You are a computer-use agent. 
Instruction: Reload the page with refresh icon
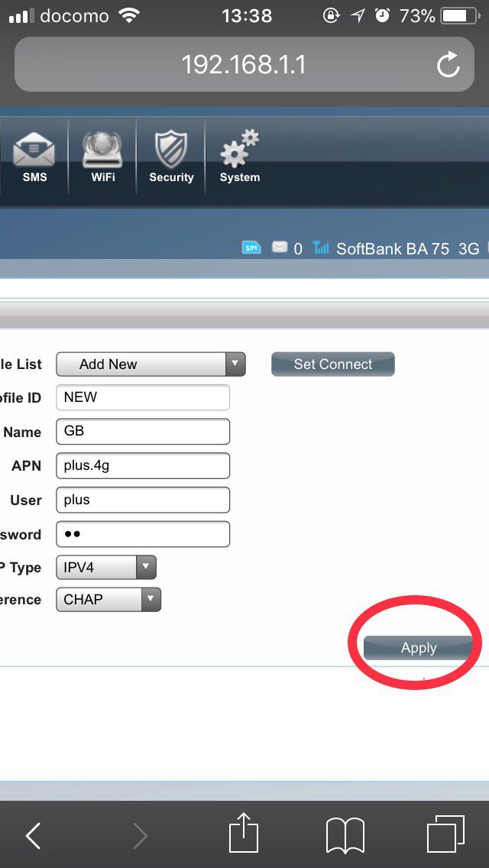pyautogui.click(x=449, y=65)
